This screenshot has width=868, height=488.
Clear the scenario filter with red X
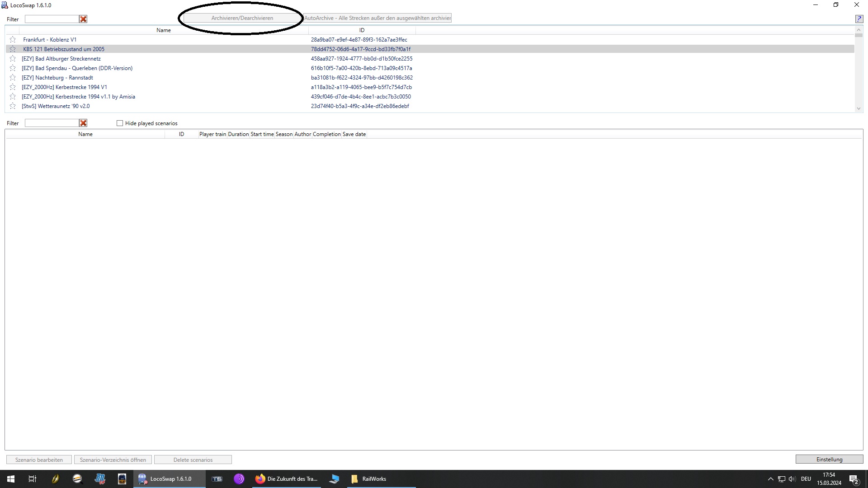coord(83,123)
